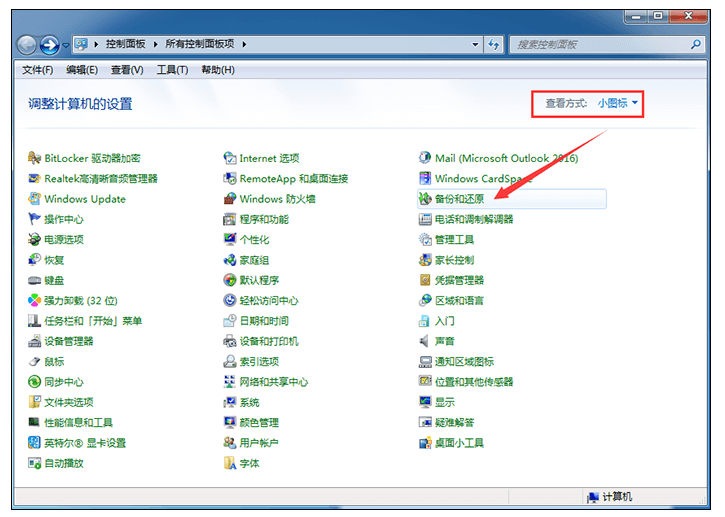This screenshot has width=725, height=517.
Task: Open the 网络和共享中心 icon
Action: pyautogui.click(x=230, y=382)
